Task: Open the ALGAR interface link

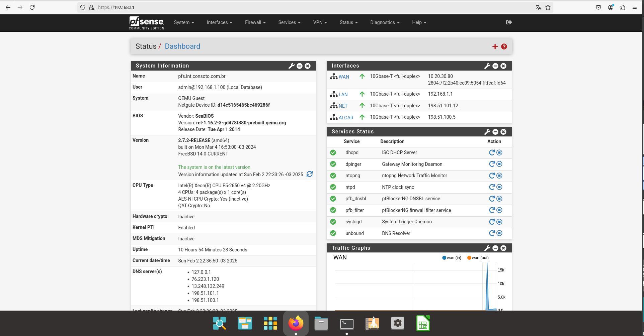Action: click(x=346, y=118)
